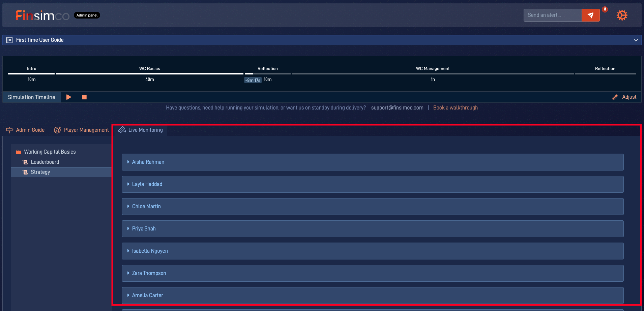Open the notification alert indicator
The image size is (644, 311).
(x=605, y=9)
